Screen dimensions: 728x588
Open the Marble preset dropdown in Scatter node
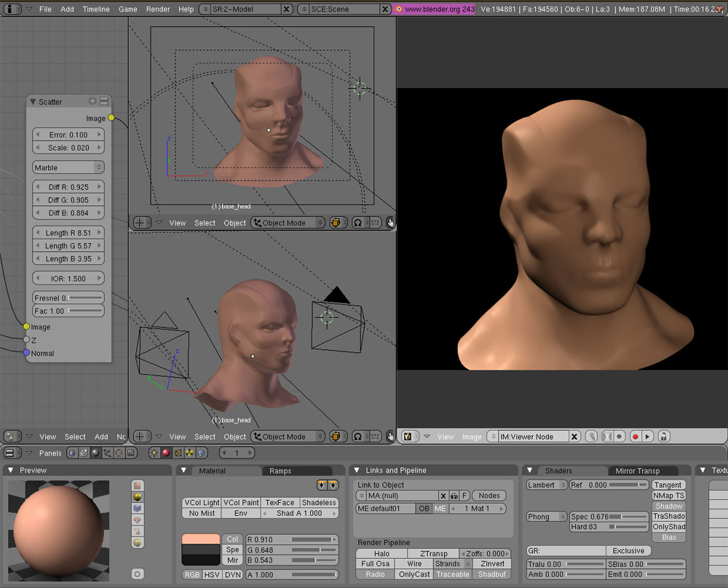[x=68, y=167]
